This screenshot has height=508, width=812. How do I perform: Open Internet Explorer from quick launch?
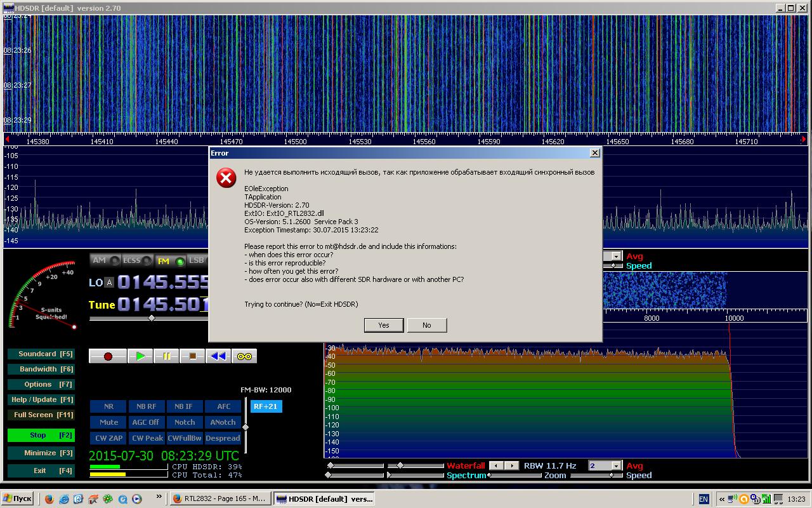(x=64, y=499)
